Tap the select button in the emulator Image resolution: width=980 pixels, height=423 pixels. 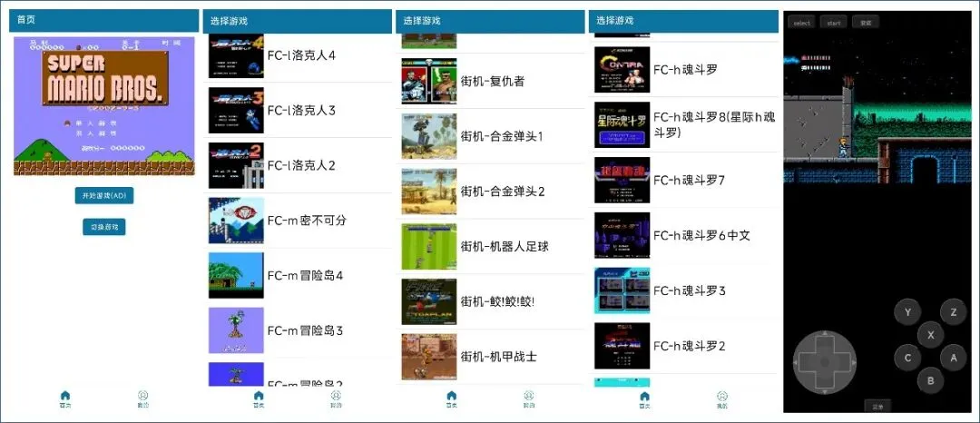(x=801, y=23)
